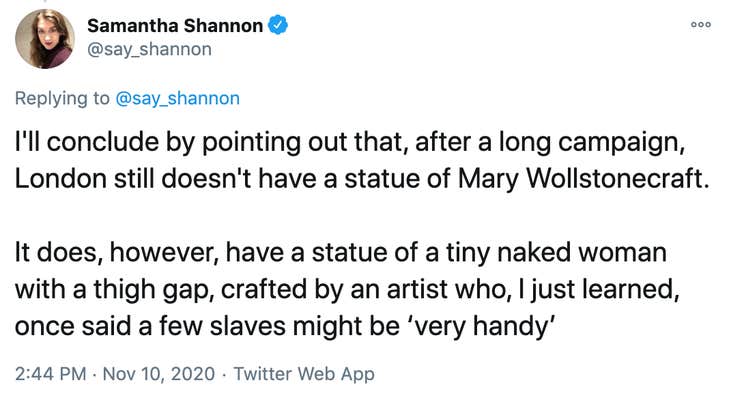This screenshot has width=729, height=400.
Task: Click the Nov 10, 2020 date
Action: click(159, 373)
